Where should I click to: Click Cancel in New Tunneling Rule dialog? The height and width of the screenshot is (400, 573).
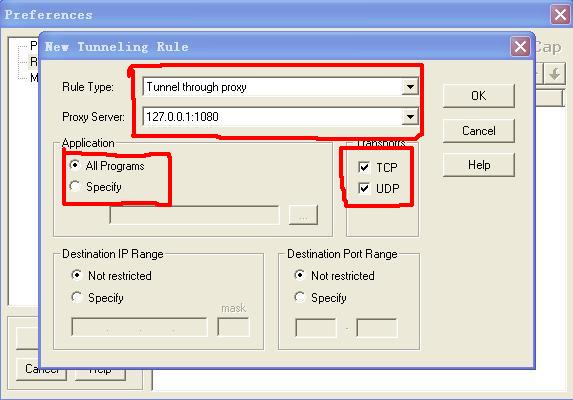(478, 130)
